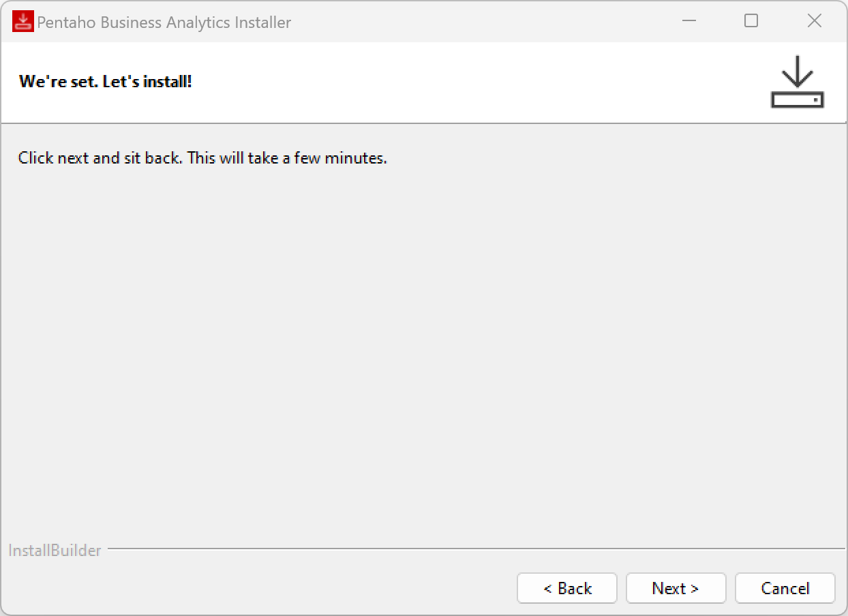The image size is (848, 616).
Task: Click the horizontal line beside InstallBuilder
Action: click(477, 549)
